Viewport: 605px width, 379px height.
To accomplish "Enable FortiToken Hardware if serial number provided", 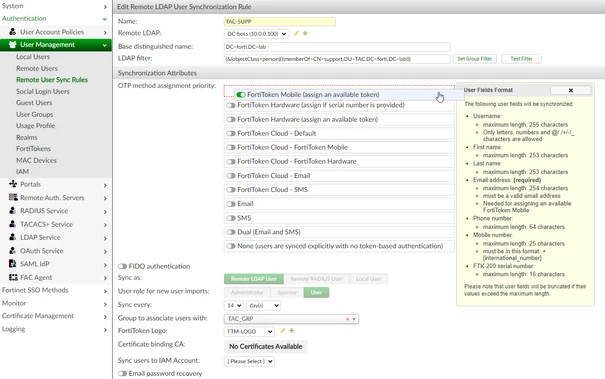I will (231, 105).
